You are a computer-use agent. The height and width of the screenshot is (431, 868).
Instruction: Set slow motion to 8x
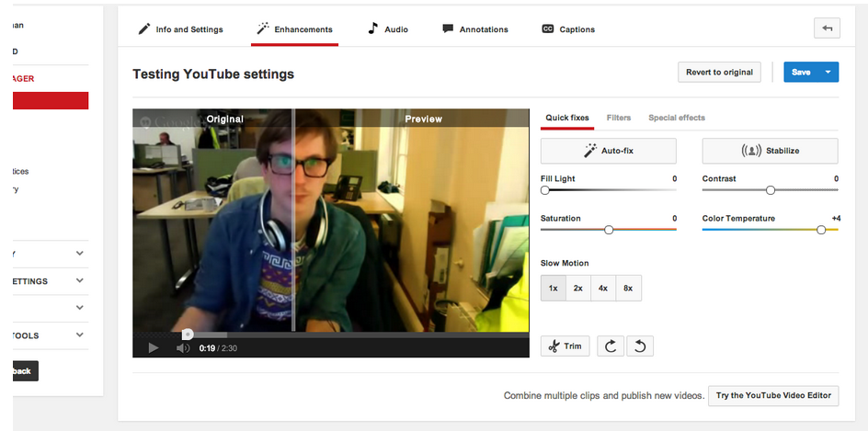[x=628, y=289]
